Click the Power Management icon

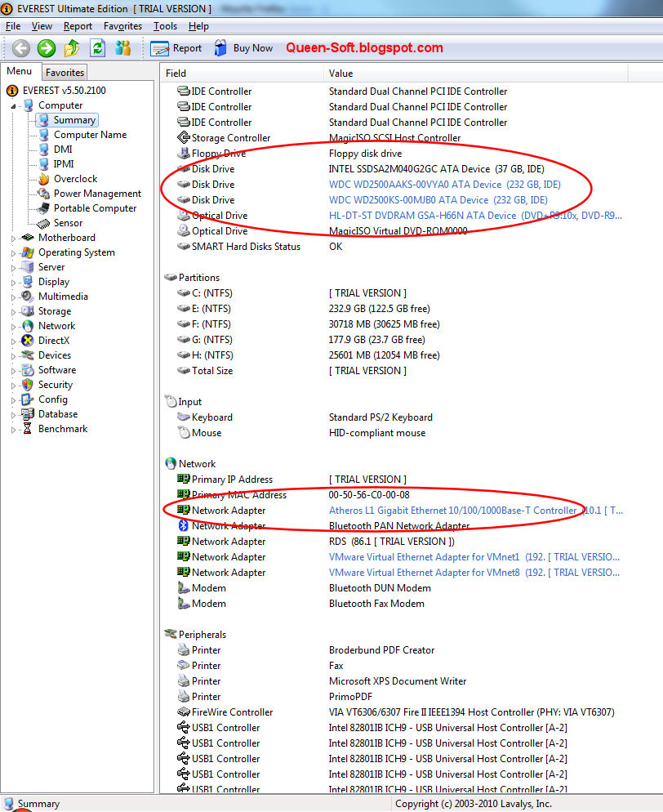(44, 193)
